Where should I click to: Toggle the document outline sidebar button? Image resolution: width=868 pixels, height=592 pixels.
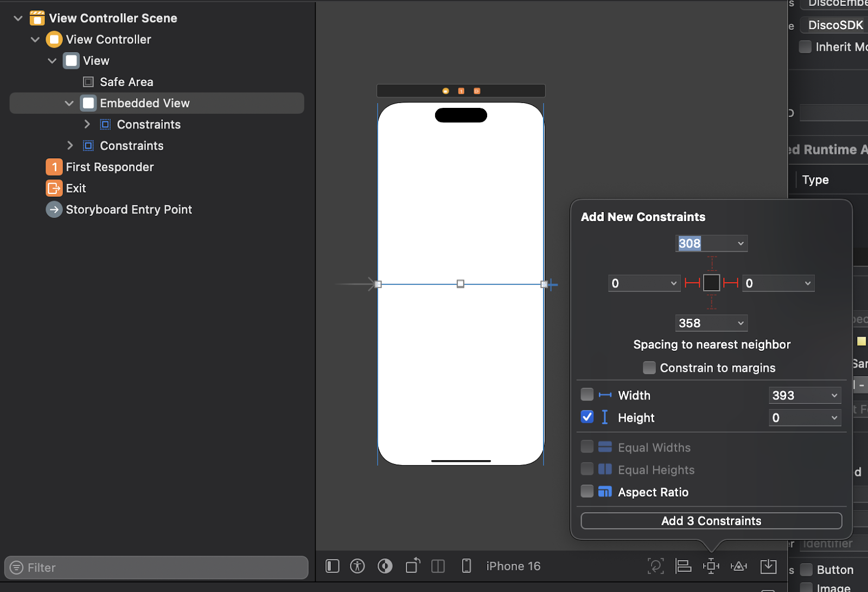333,567
